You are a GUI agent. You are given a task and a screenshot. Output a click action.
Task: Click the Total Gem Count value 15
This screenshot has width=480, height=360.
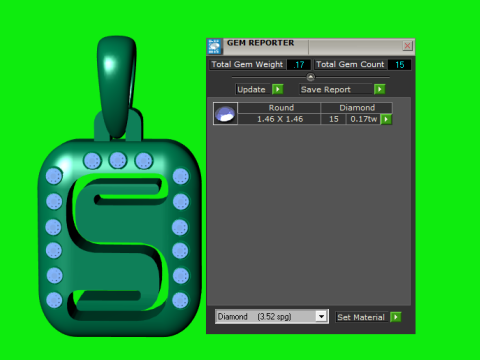[399, 65]
